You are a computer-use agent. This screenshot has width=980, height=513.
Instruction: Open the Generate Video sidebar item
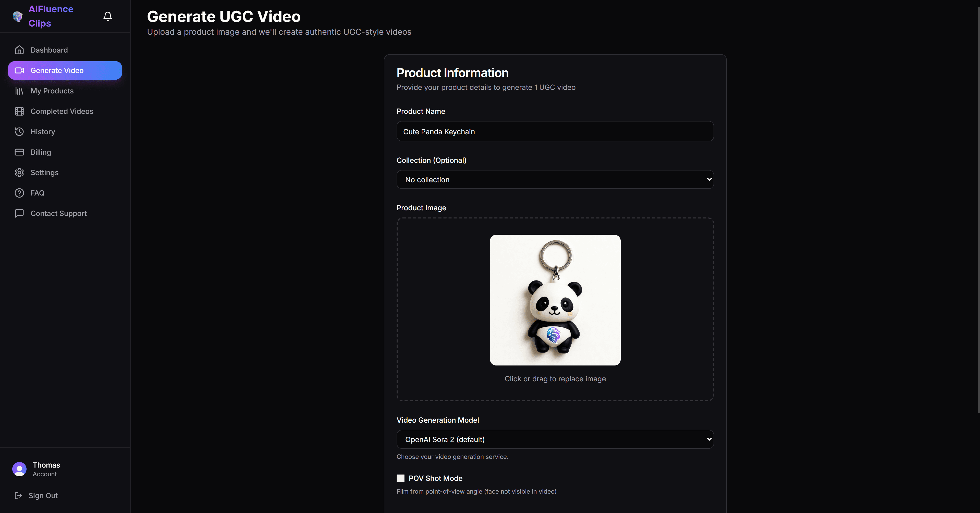point(65,70)
